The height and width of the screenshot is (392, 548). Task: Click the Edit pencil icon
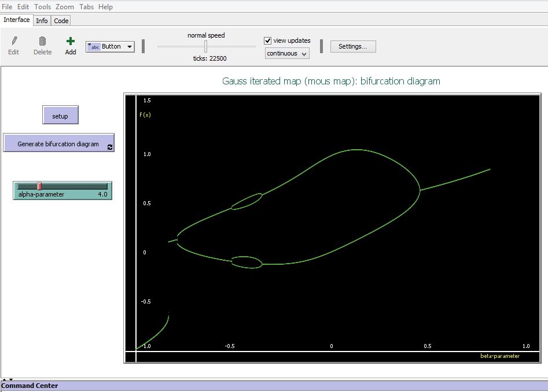point(14,41)
